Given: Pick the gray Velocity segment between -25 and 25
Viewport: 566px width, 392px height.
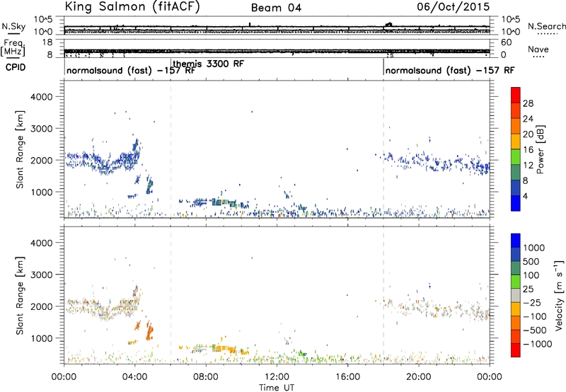Looking at the screenshot, I should coord(516,295).
